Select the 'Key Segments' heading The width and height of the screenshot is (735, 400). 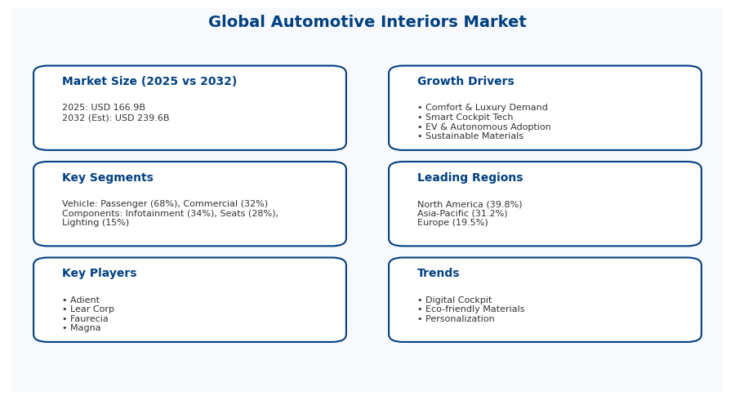107,177
